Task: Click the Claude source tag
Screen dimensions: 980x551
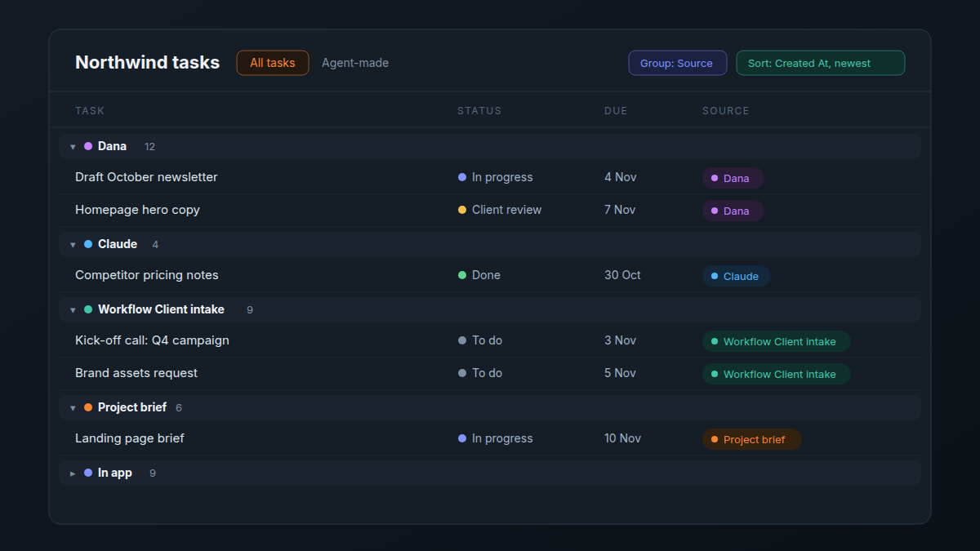Action: coord(737,276)
